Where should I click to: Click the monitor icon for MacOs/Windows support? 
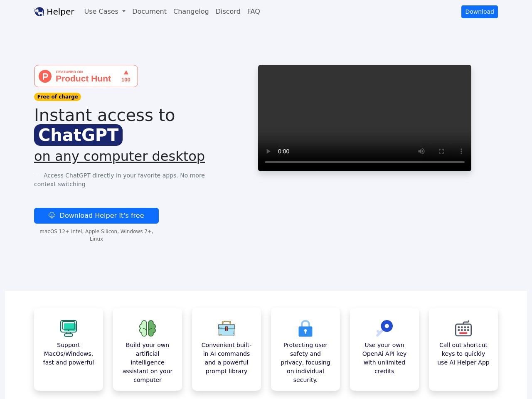tap(69, 328)
